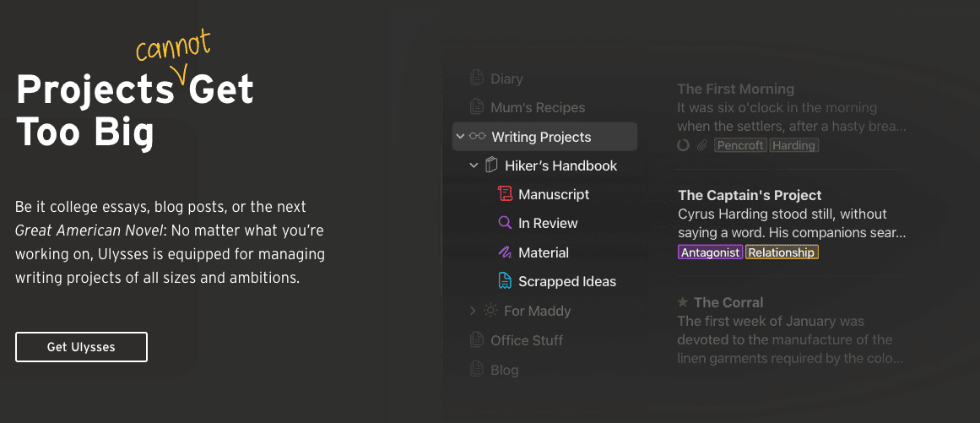Click the paperclip attachment icon on First Morning
The image size is (980, 423).
(x=701, y=145)
